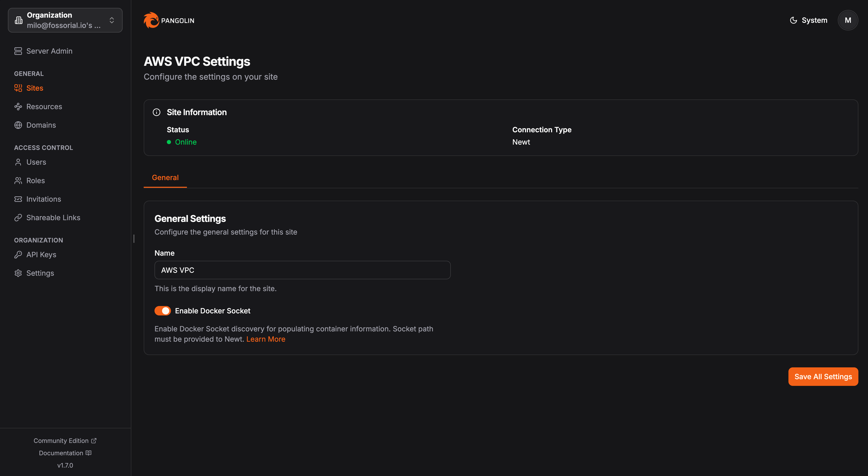Click the Resources waypoints icon
The width and height of the screenshot is (868, 476).
(18, 107)
